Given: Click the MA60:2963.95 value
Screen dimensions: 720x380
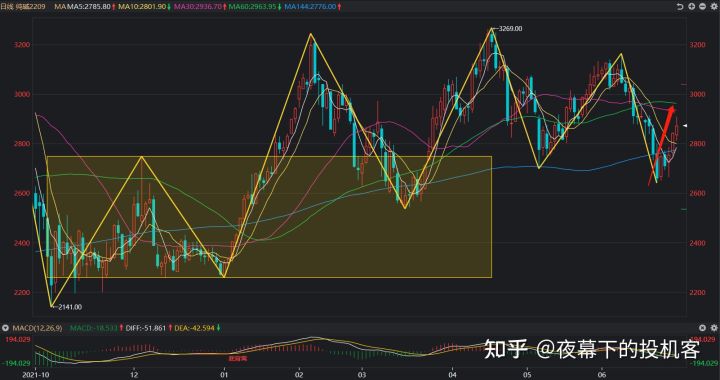Looking at the screenshot, I should (253, 7).
